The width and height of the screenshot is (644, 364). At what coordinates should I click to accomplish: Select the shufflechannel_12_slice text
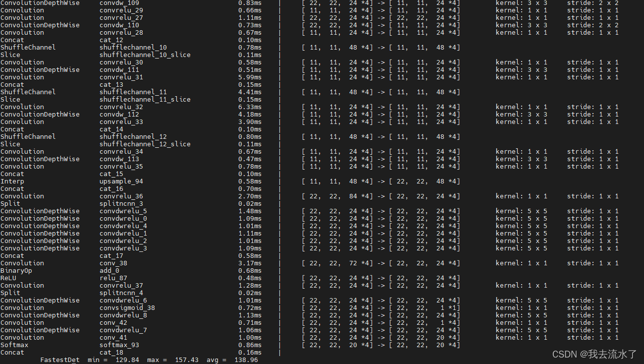(145, 144)
